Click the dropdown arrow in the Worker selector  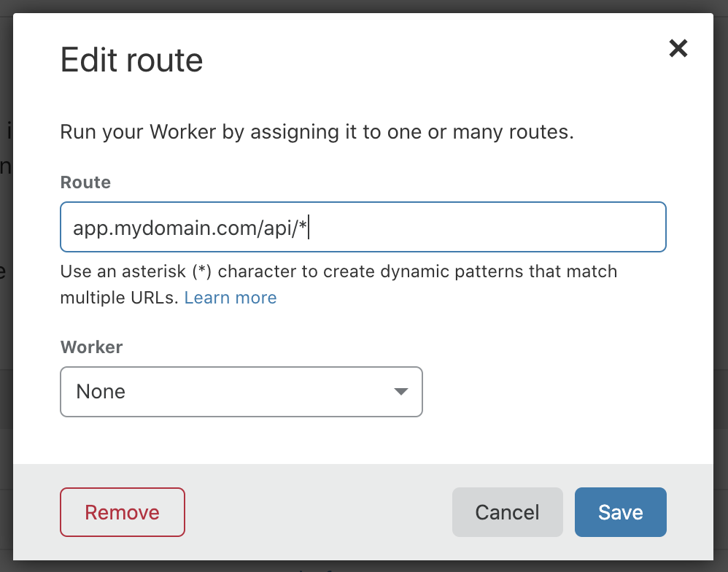pos(400,392)
